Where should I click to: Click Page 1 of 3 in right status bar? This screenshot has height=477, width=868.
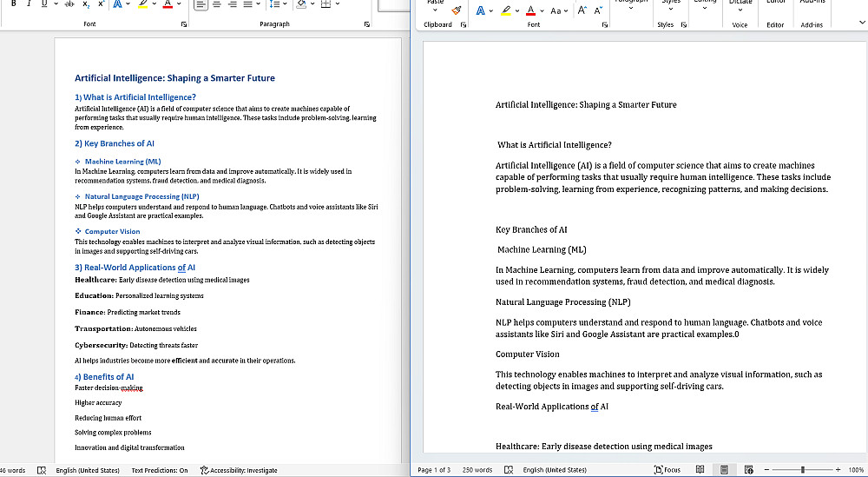coord(434,470)
